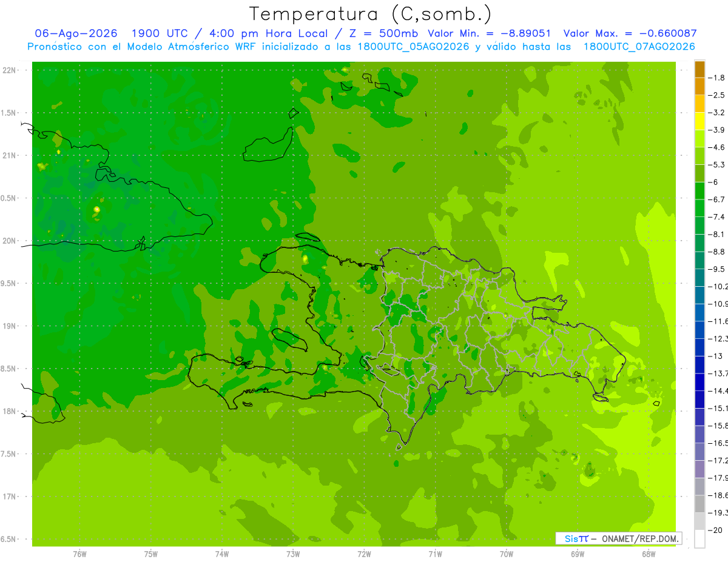
Task: Click the '-7.4' legend value
Action: click(x=717, y=216)
